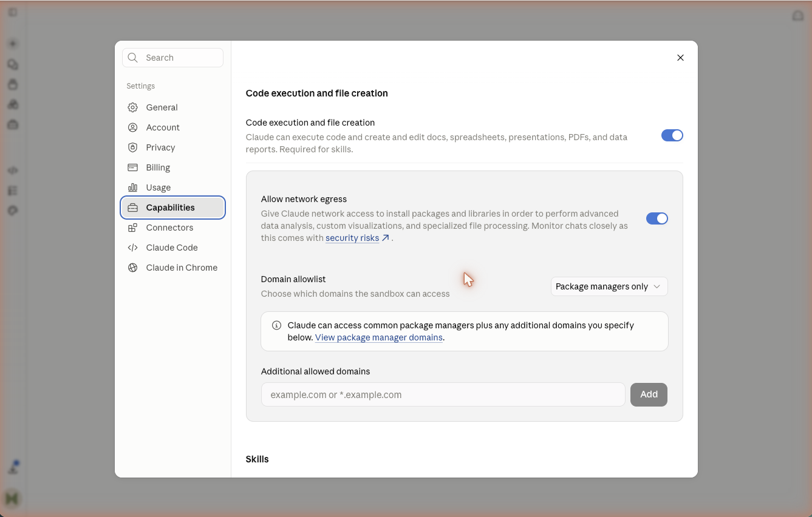The height and width of the screenshot is (517, 812).
Task: Click the Domain allowlist label
Action: pyautogui.click(x=293, y=279)
